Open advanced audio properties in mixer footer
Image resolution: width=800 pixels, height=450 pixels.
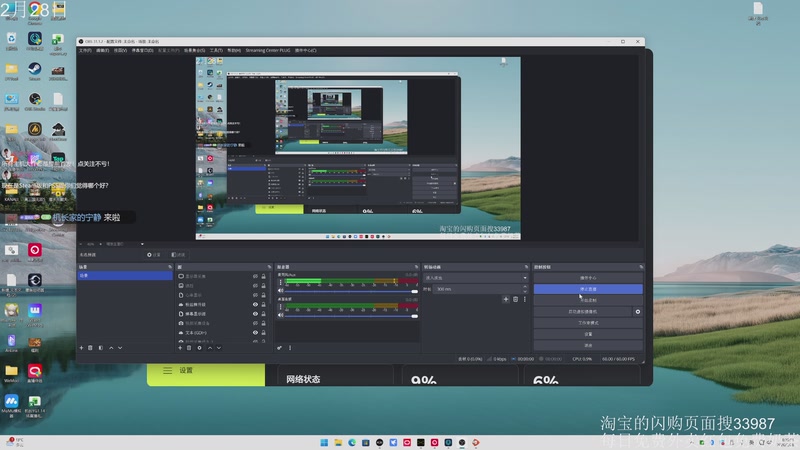280,348
